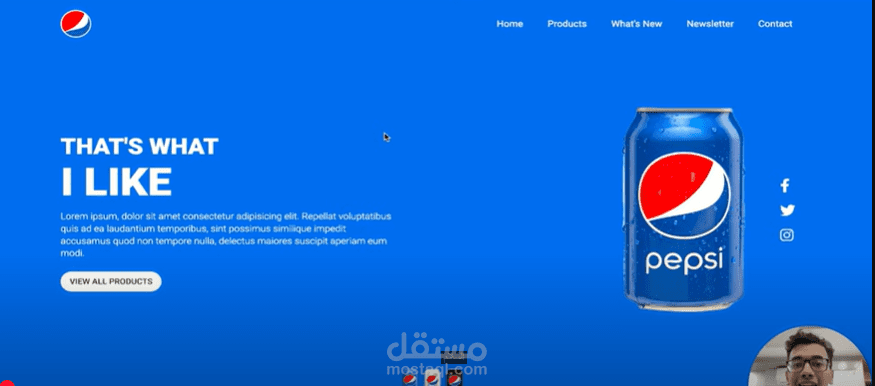875x386 pixels.
Task: Open the Facebook social icon
Action: (x=785, y=186)
